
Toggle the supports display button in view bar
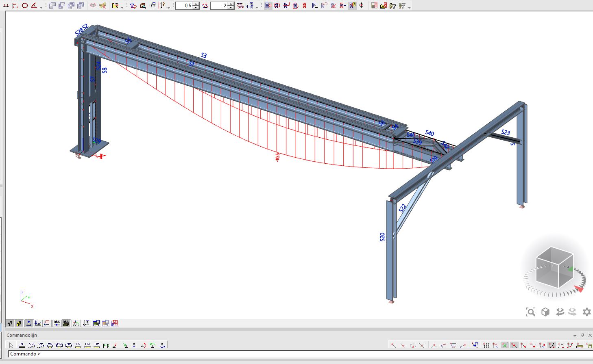[29, 323]
